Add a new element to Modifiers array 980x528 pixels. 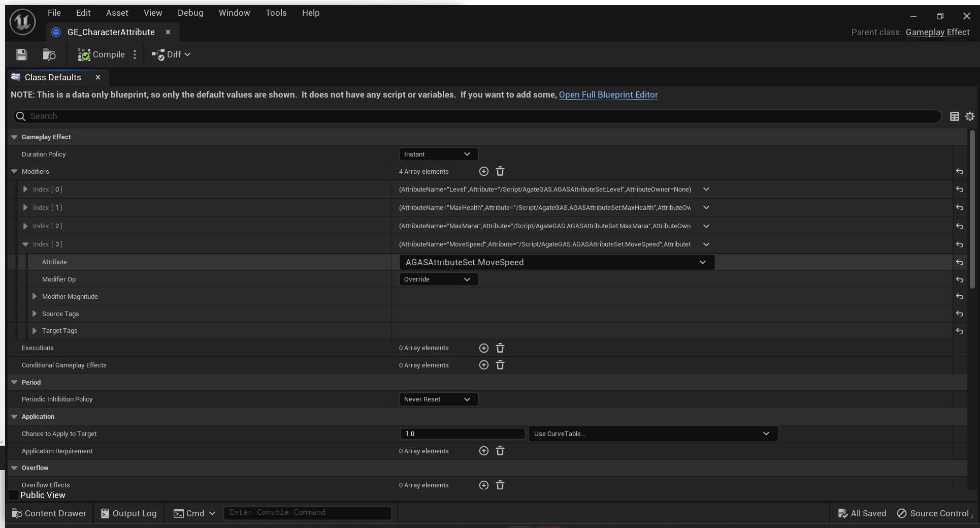(x=484, y=171)
